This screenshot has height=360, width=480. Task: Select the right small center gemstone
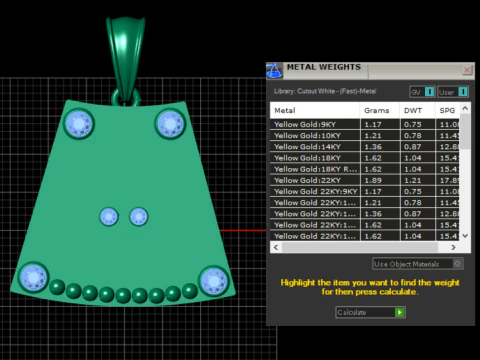coord(139,217)
